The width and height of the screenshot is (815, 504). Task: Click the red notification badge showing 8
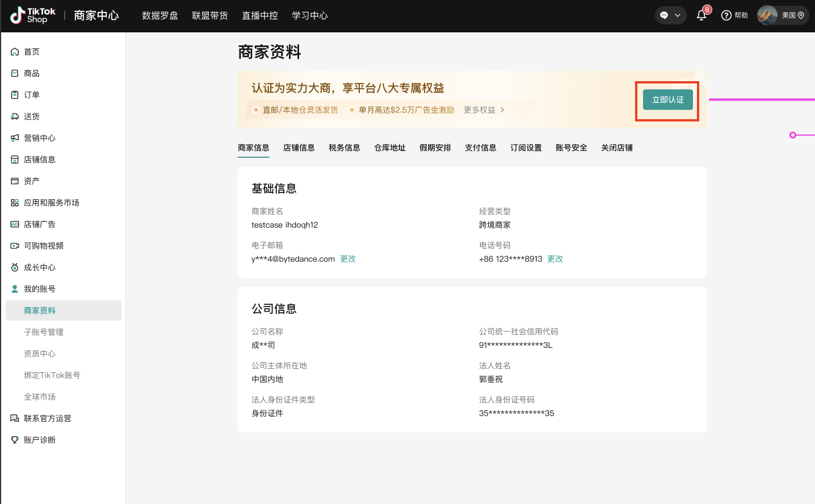pyautogui.click(x=707, y=10)
